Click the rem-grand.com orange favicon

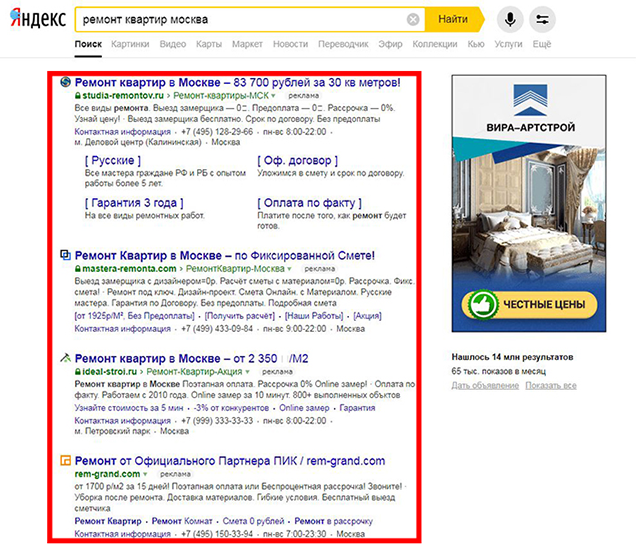[66, 461]
